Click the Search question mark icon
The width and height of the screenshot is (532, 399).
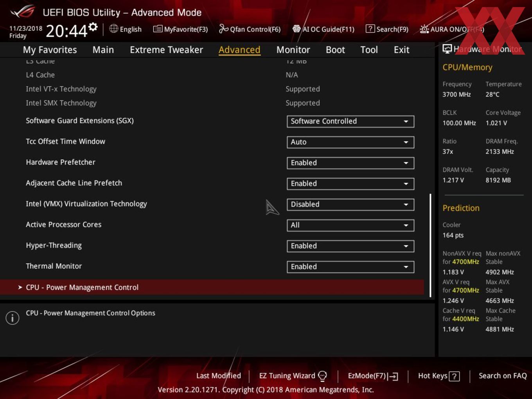pos(370,29)
